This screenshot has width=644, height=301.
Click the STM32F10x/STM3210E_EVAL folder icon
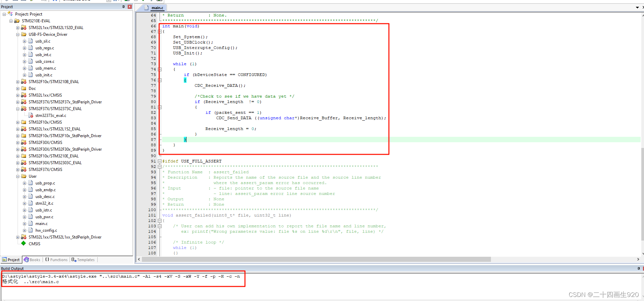click(x=24, y=156)
